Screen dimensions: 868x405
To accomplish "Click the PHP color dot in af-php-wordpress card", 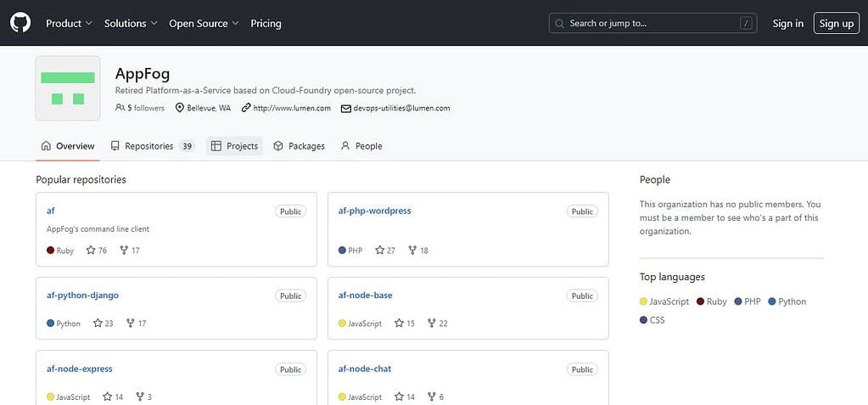I will pos(342,250).
